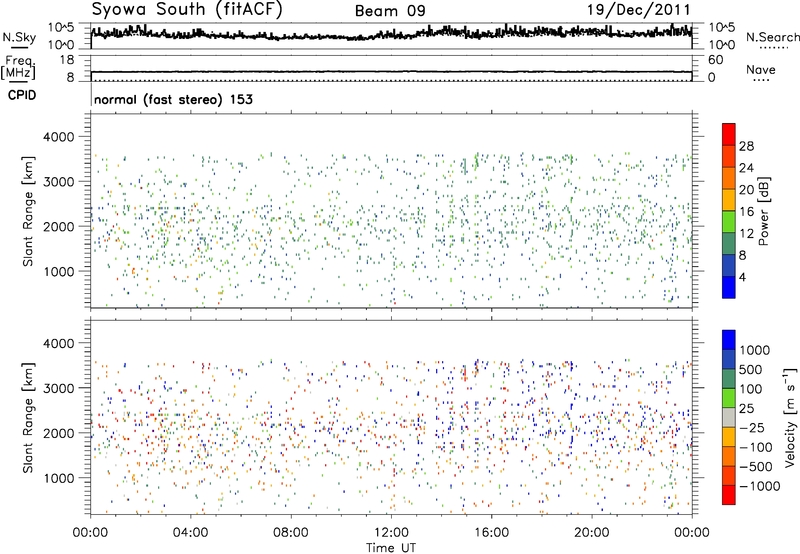Image resolution: width=800 pixels, height=554 pixels.
Task: Click the 'N.Sky' legend label
Action: [19, 37]
